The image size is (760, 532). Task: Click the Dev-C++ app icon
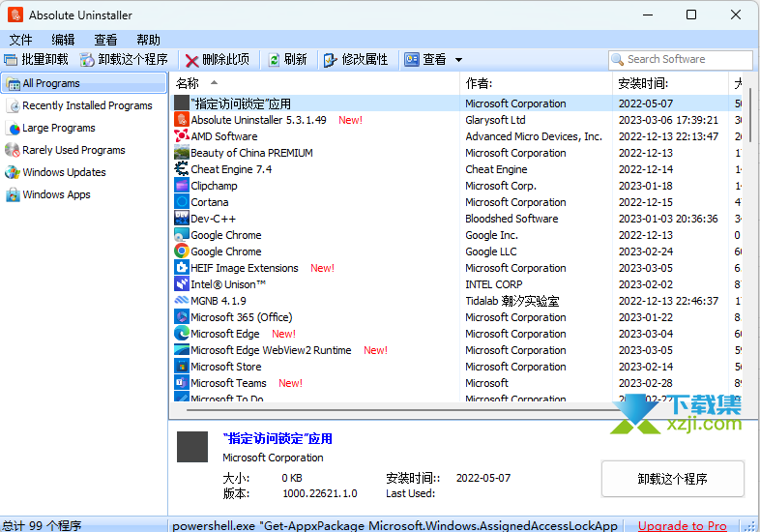pos(182,219)
